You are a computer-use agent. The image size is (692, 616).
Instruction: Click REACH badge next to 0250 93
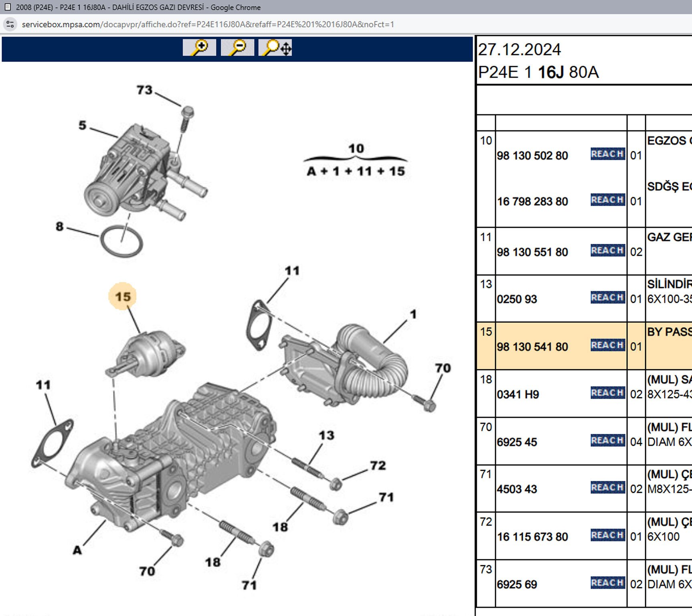pyautogui.click(x=607, y=298)
